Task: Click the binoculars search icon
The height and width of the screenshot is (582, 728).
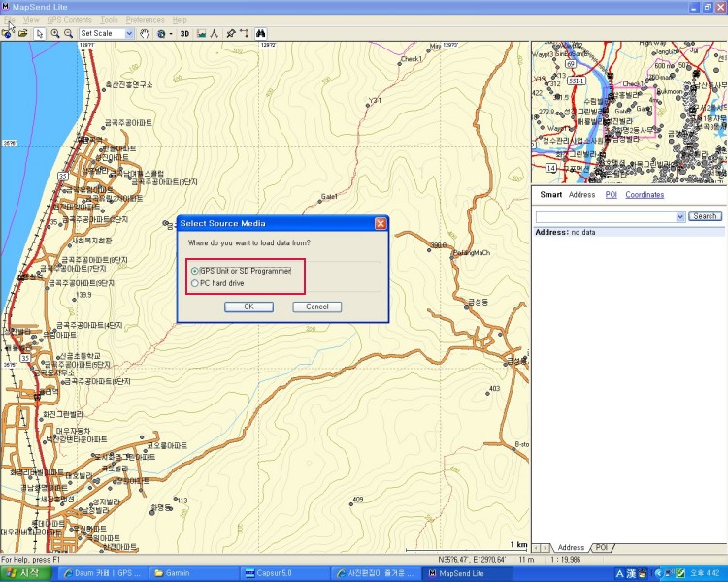Action: pyautogui.click(x=261, y=33)
